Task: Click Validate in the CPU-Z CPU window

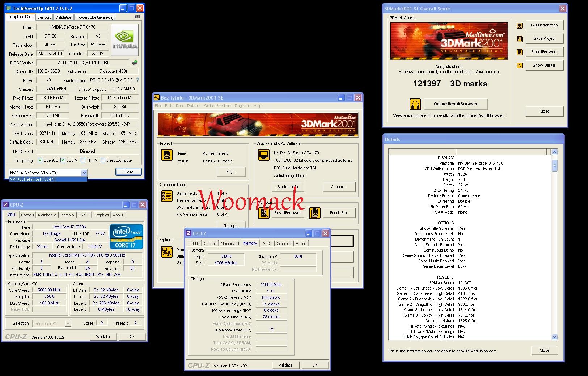Action: 103,337
